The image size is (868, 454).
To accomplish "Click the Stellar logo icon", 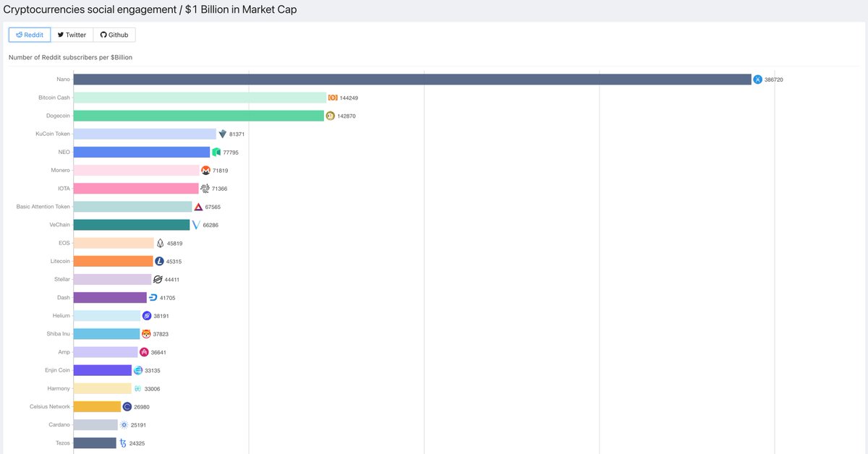I will coord(158,279).
